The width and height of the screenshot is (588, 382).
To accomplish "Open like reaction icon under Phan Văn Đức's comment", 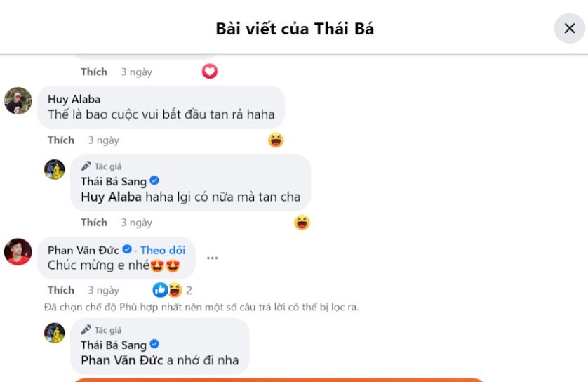I will [x=160, y=290].
